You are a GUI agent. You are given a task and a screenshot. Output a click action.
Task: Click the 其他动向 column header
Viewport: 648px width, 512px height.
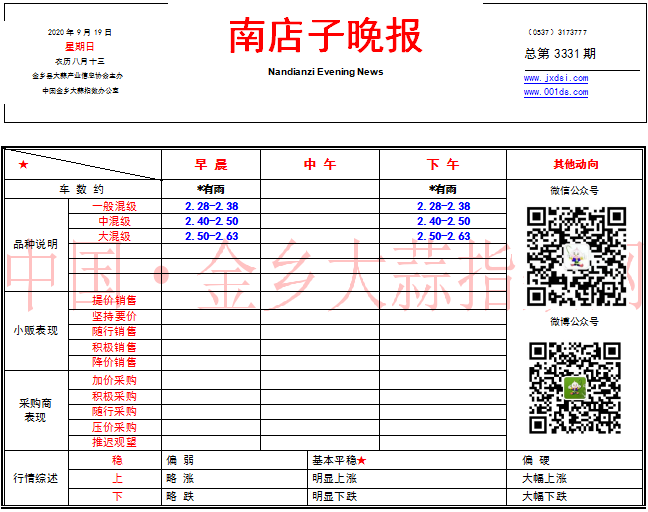click(x=576, y=164)
